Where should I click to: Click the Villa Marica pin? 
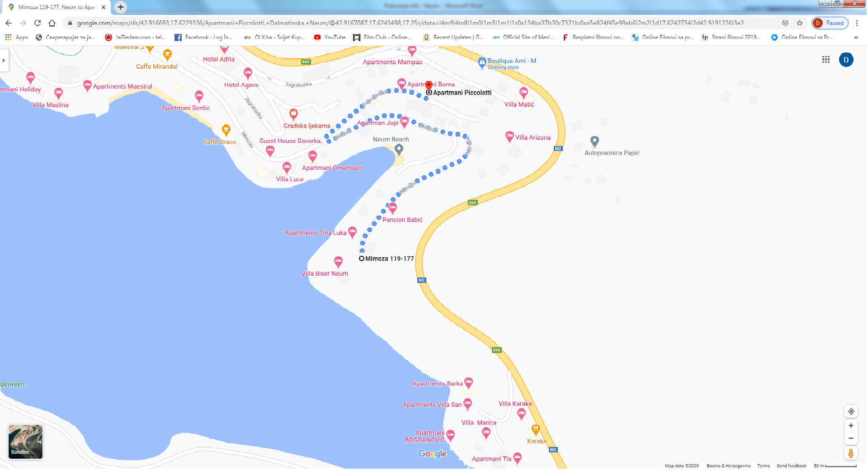pyautogui.click(x=486, y=433)
